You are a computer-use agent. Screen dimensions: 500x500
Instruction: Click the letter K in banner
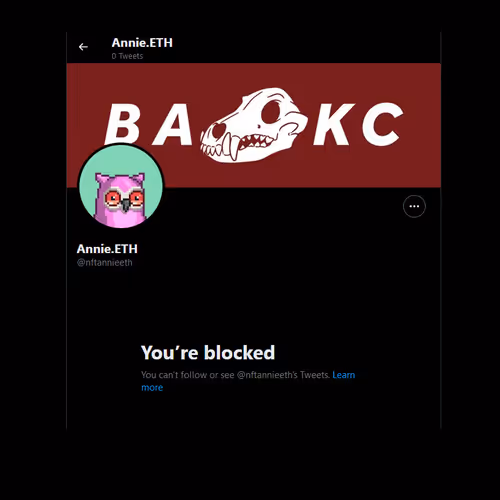[x=334, y=124]
